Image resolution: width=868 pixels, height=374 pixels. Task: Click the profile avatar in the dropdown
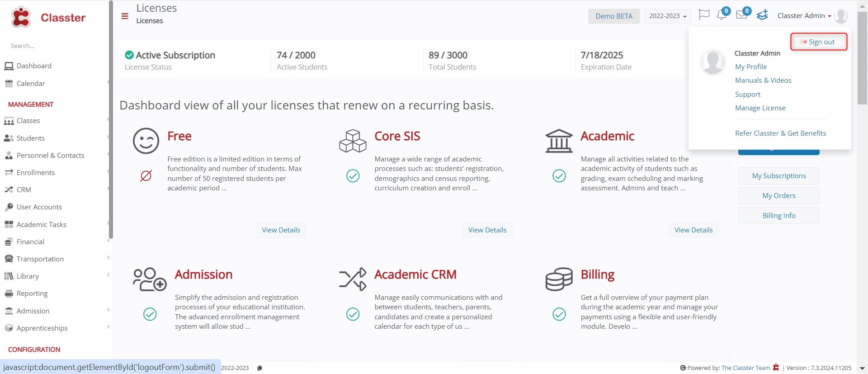pos(713,62)
